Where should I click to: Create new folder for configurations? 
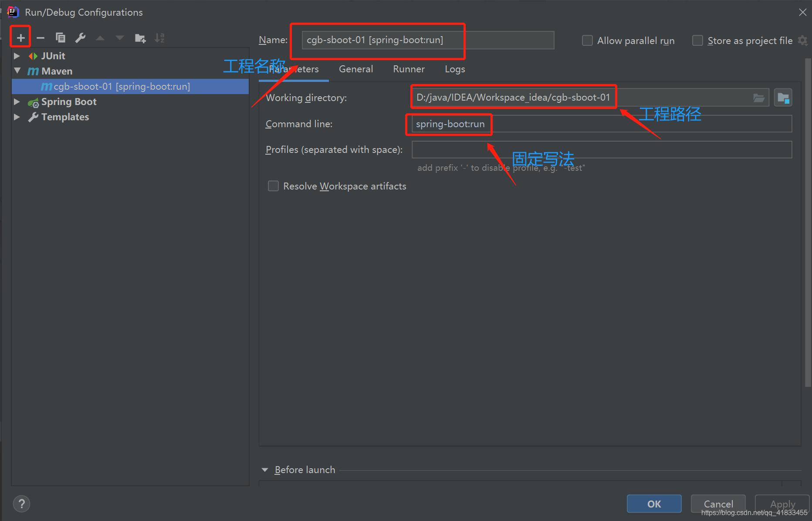140,38
